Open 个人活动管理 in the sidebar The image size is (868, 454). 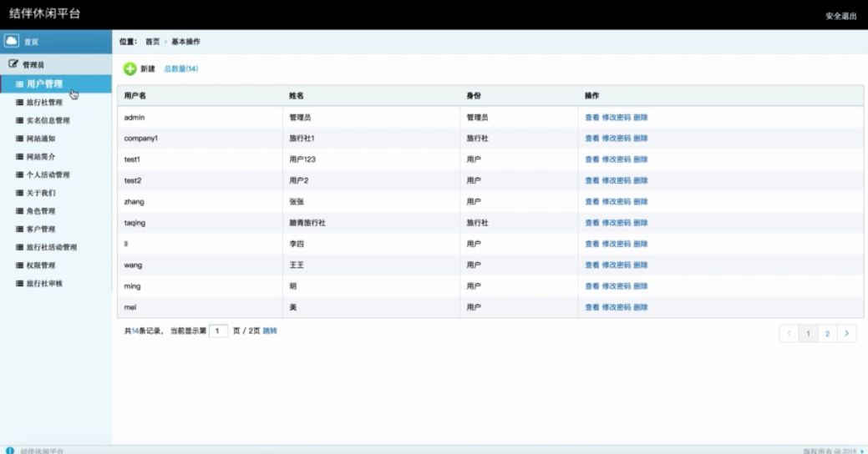(x=48, y=174)
